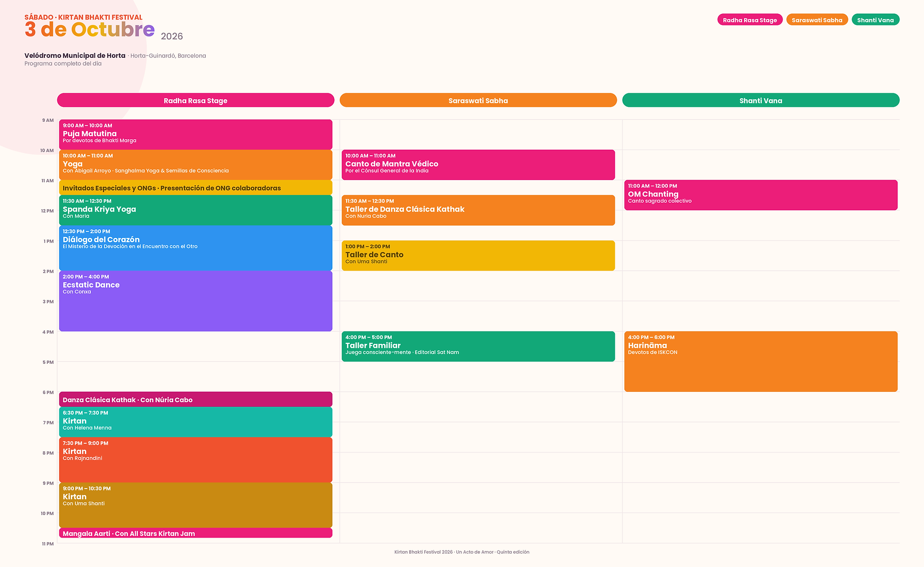Click the Mangala Aarti event bar
The width and height of the screenshot is (924, 567).
pyautogui.click(x=196, y=533)
